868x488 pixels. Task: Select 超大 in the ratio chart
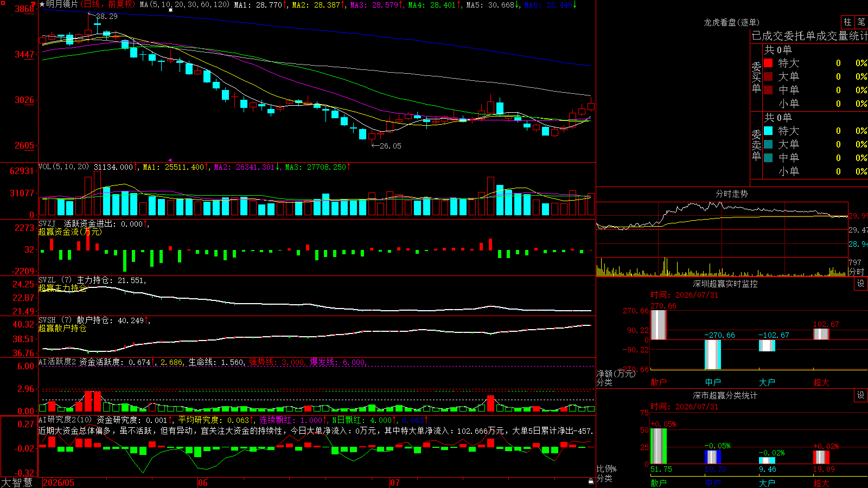821,483
